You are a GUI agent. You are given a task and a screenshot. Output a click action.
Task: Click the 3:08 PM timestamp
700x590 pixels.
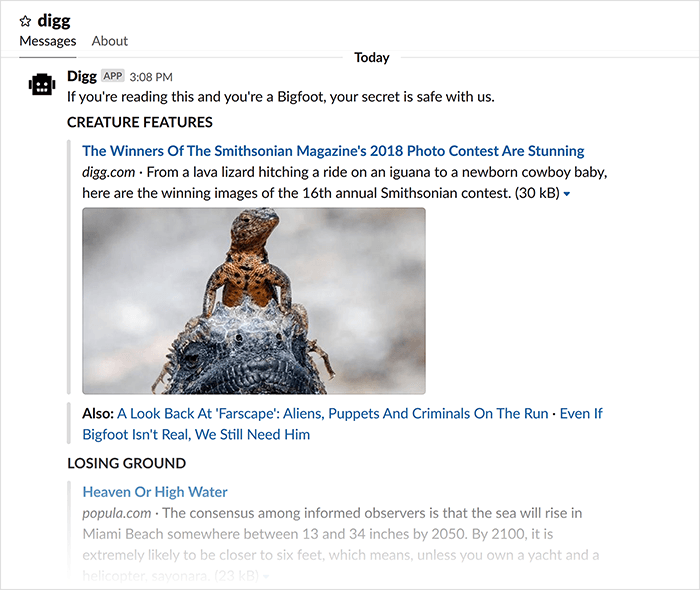[151, 77]
